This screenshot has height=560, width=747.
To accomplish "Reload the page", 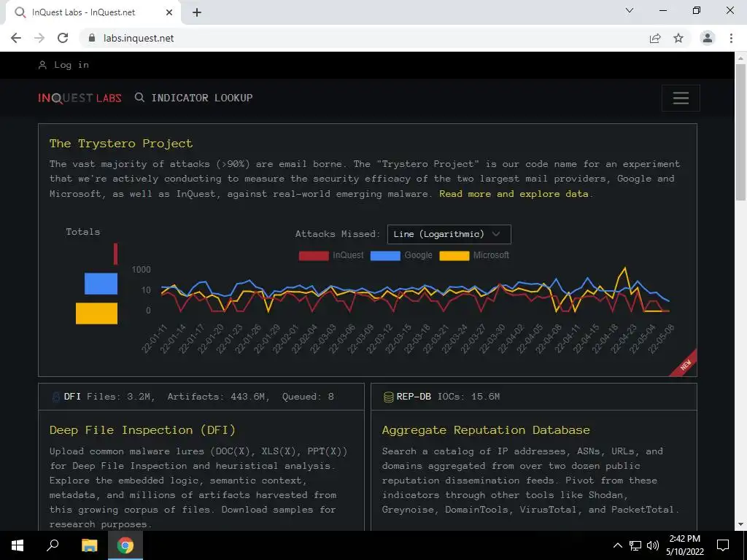I will 63,38.
